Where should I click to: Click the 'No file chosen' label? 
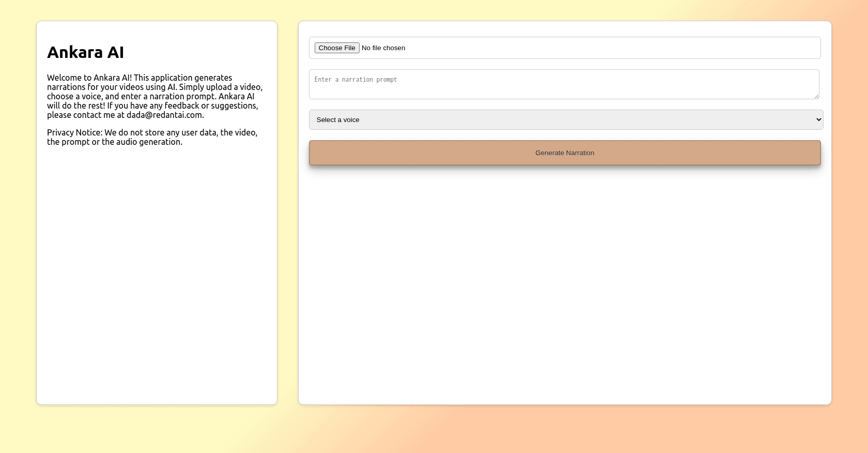coord(383,48)
